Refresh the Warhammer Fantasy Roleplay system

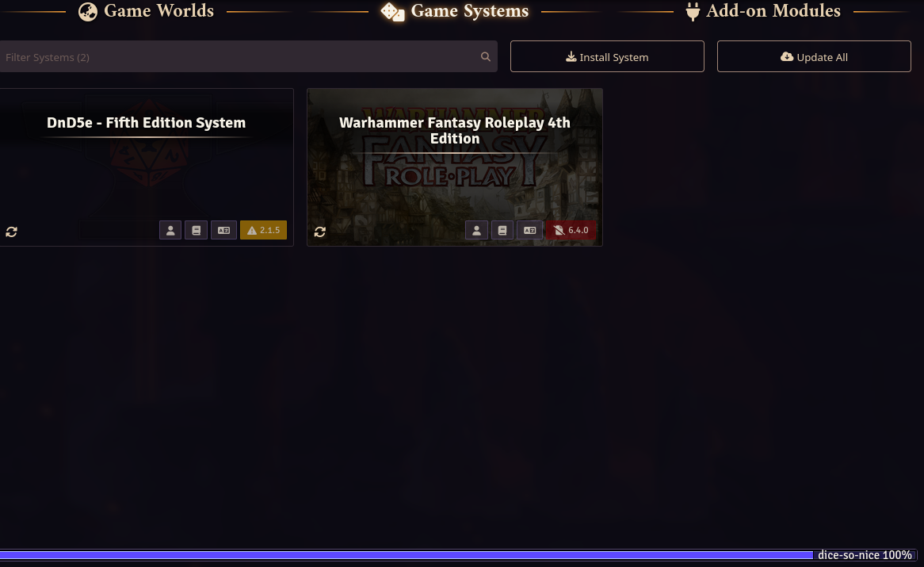pos(319,232)
